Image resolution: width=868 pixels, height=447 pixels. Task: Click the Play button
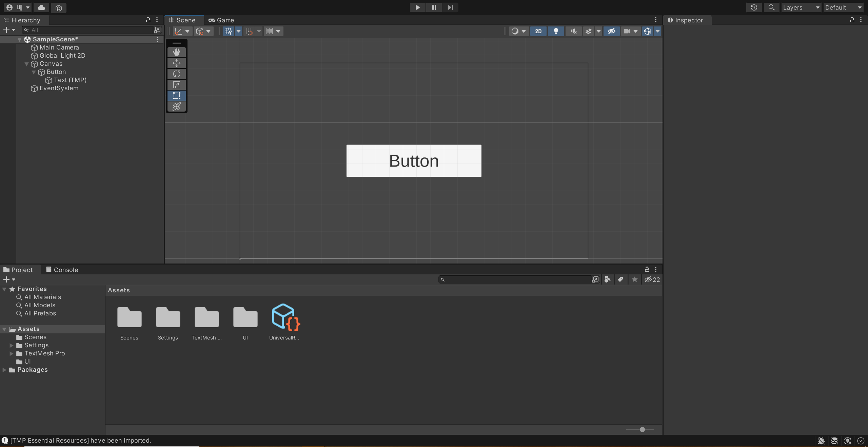(x=417, y=7)
